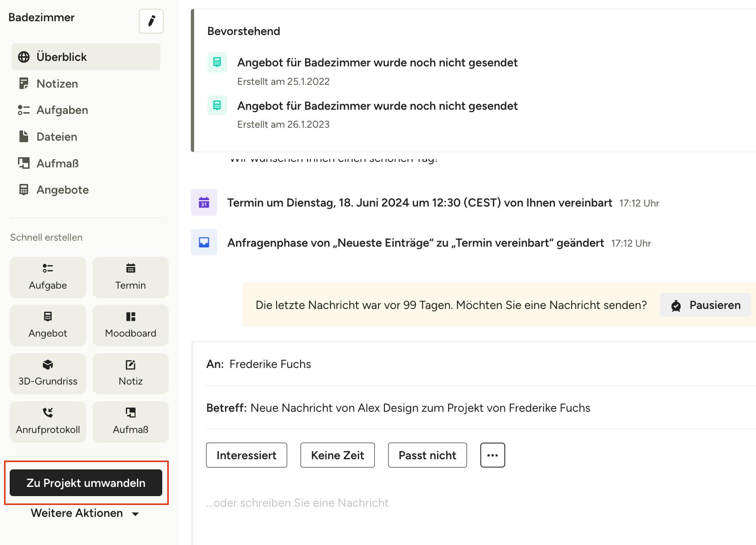Create a Notiz via the note tile
The width and height of the screenshot is (756, 545).
point(130,373)
